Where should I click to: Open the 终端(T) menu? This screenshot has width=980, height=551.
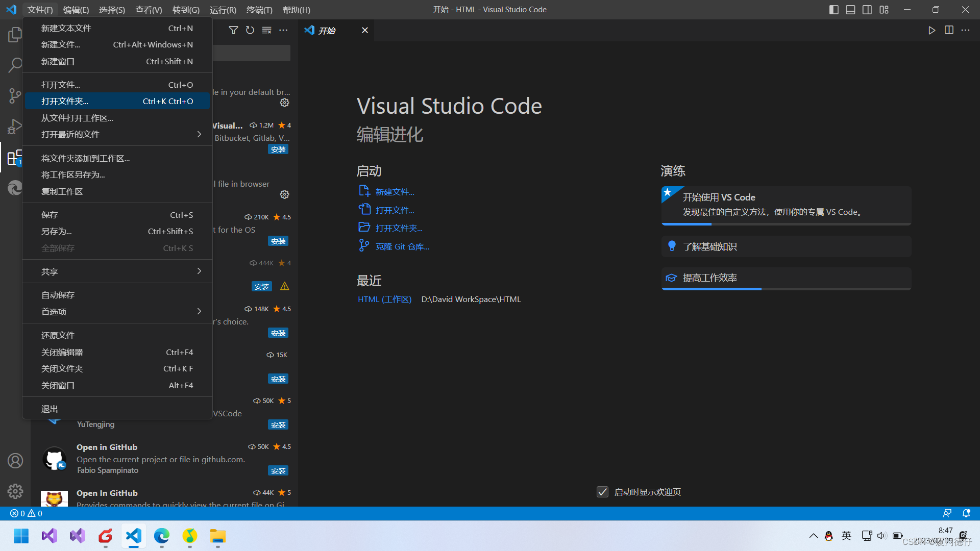point(259,10)
